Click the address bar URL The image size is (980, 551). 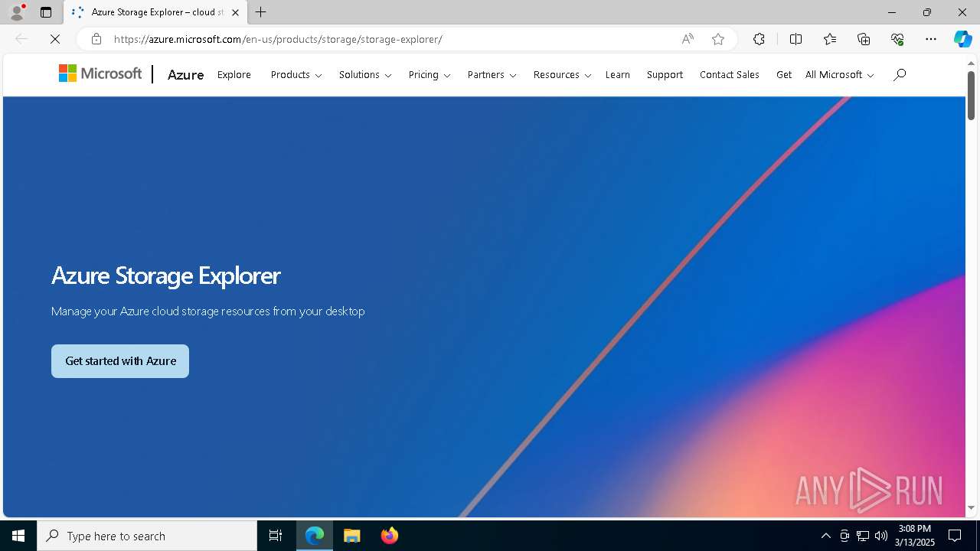[278, 39]
